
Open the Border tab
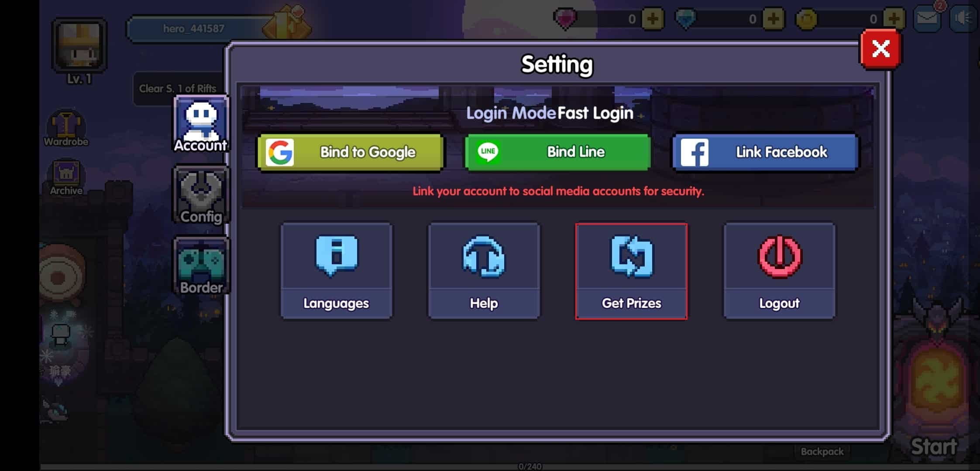201,266
